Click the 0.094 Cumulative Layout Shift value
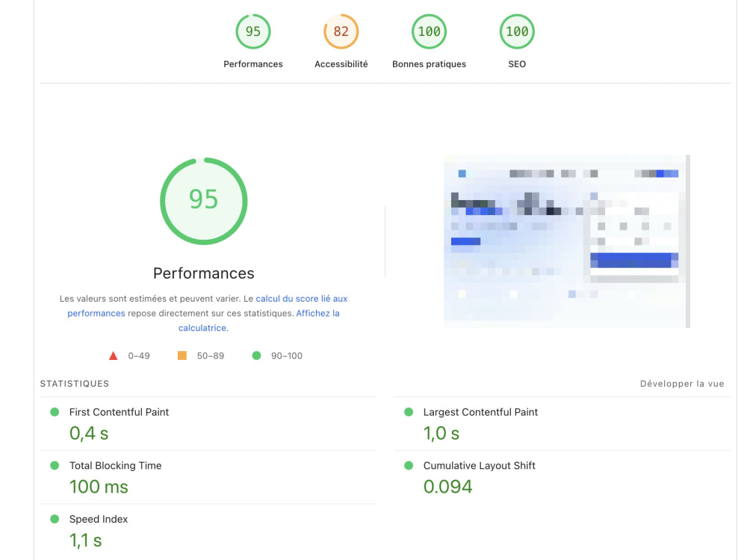The height and width of the screenshot is (560, 747). click(447, 487)
